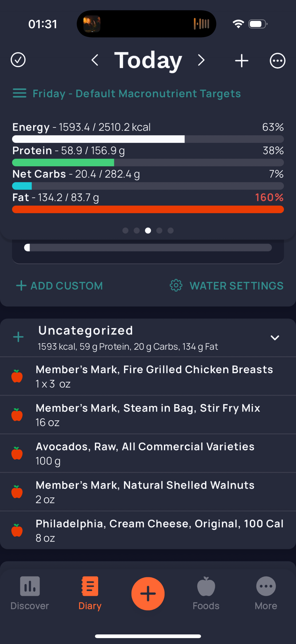Tap ADD CUSTOM water amount
Image resolution: width=296 pixels, height=644 pixels.
pos(59,286)
